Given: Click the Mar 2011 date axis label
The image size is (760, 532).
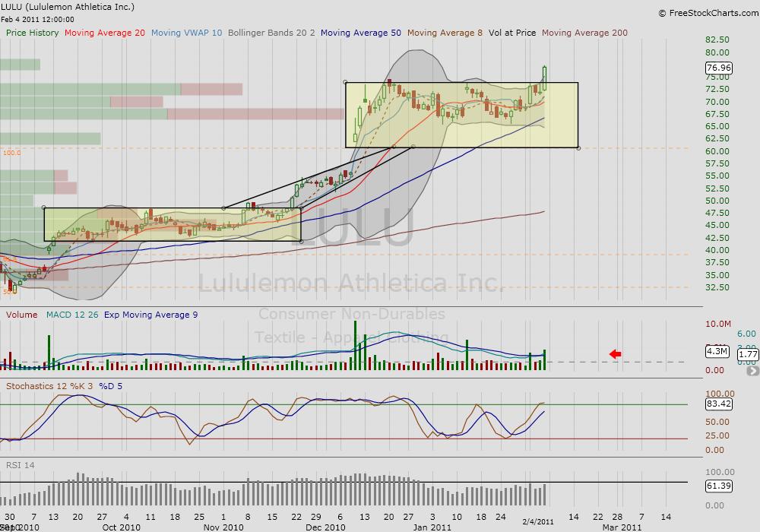Looking at the screenshot, I should (x=622, y=527).
